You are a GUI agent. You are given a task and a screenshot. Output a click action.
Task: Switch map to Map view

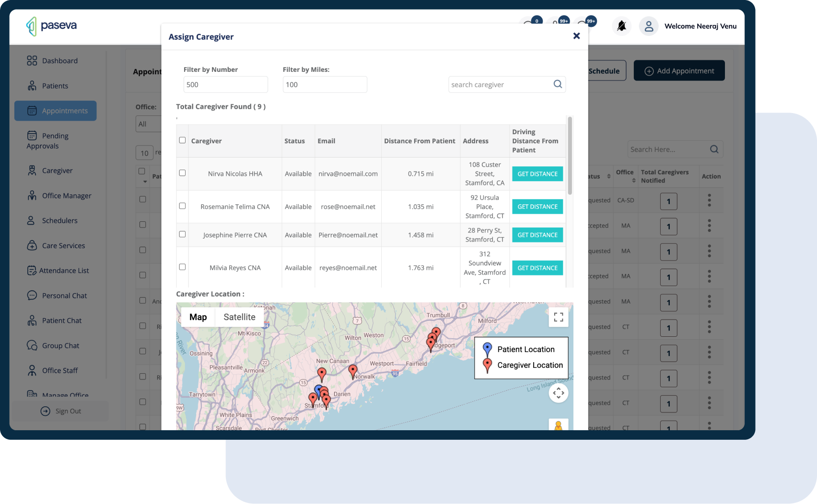198,317
